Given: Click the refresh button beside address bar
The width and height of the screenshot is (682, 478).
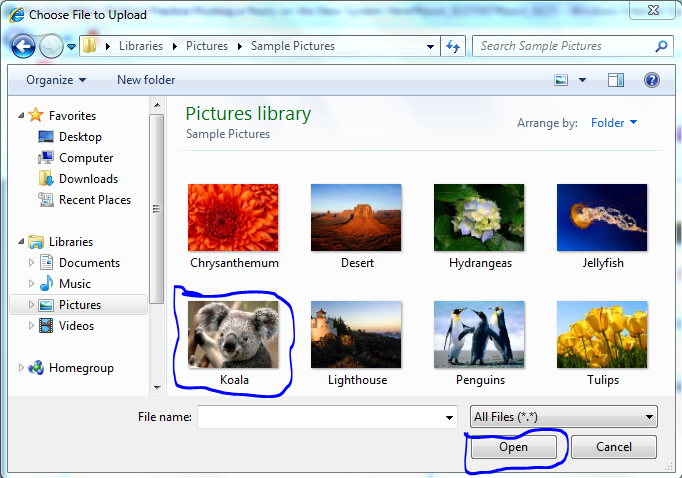Looking at the screenshot, I should pos(454,46).
